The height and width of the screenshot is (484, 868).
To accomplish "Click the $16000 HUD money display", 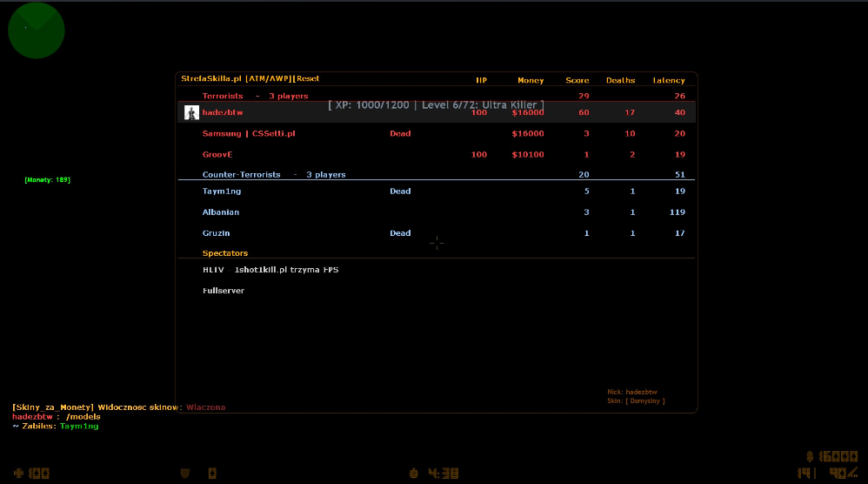I will pos(832,456).
